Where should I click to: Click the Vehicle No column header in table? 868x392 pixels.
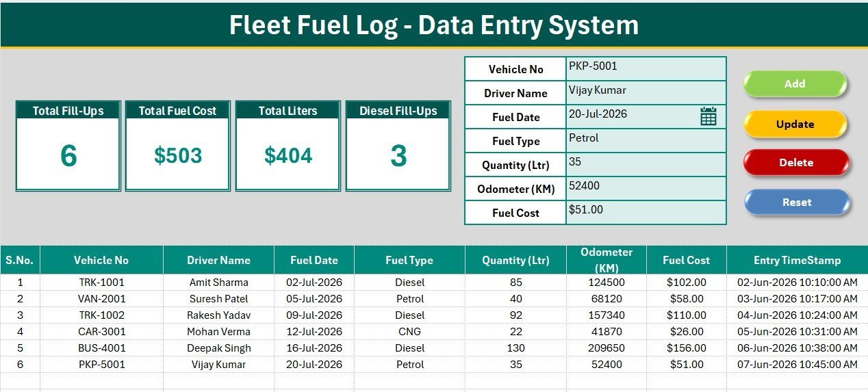click(x=101, y=260)
